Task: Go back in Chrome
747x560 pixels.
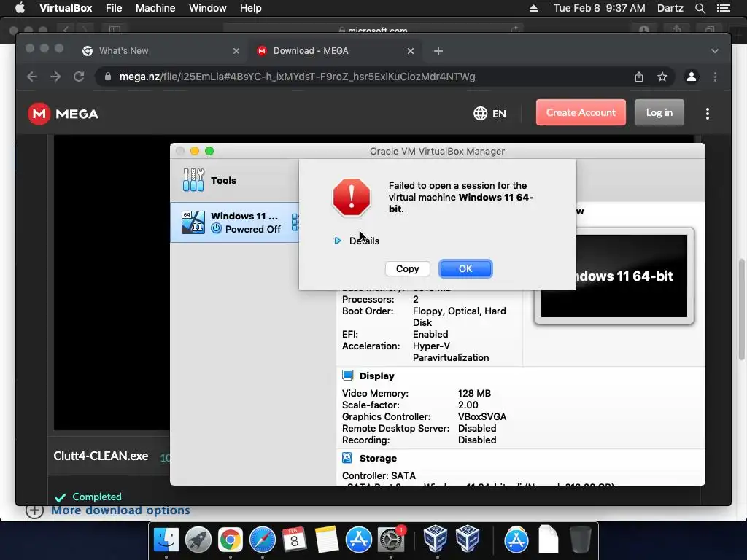Action: point(32,77)
